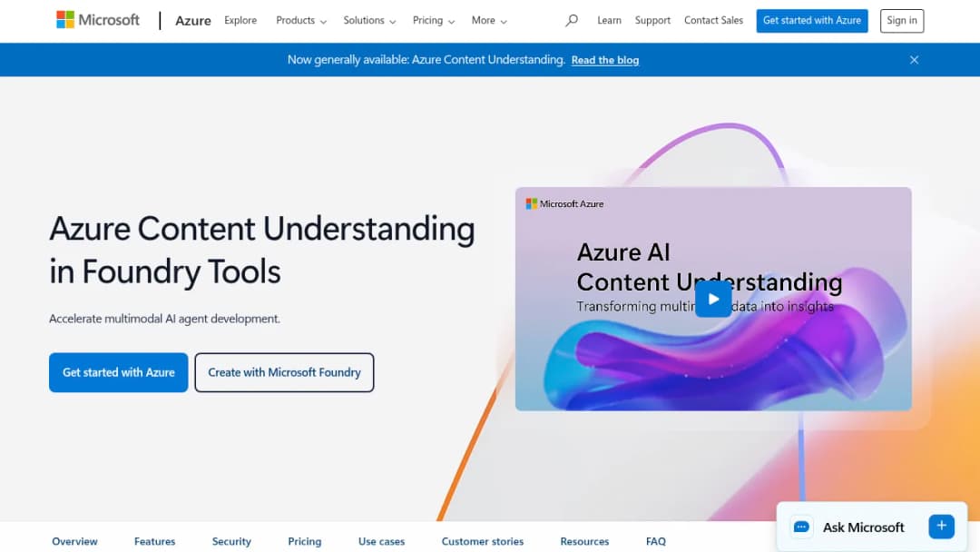Click 'Accelerate multimodal AI agent development.' text
Viewport: 980px width, 552px height.
(x=164, y=319)
